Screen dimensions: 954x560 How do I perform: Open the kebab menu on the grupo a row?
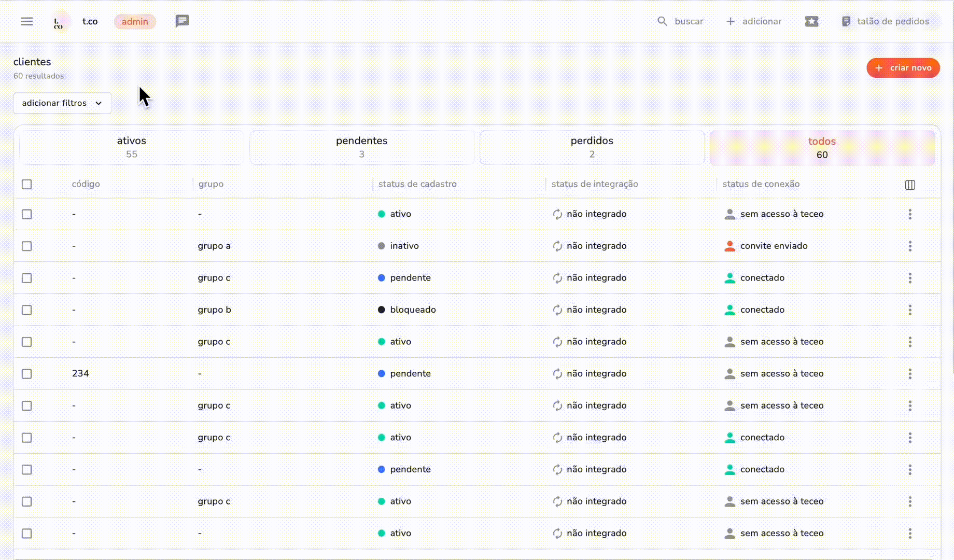click(910, 246)
